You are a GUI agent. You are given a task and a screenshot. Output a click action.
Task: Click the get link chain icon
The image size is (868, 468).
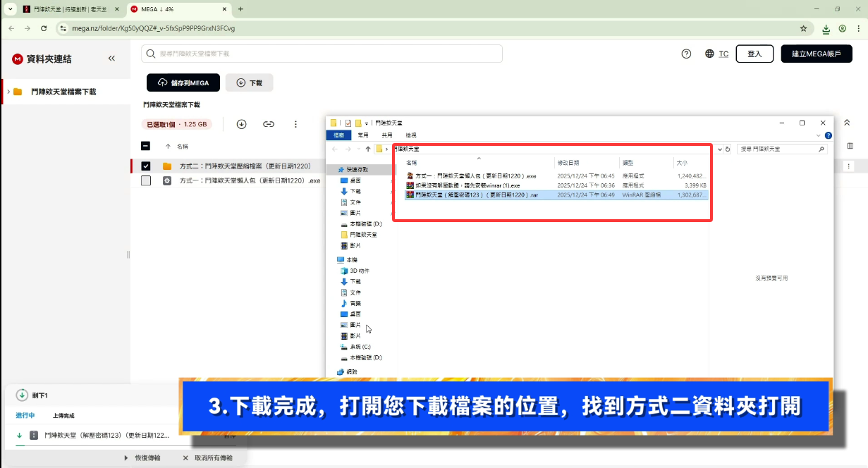[x=269, y=124]
